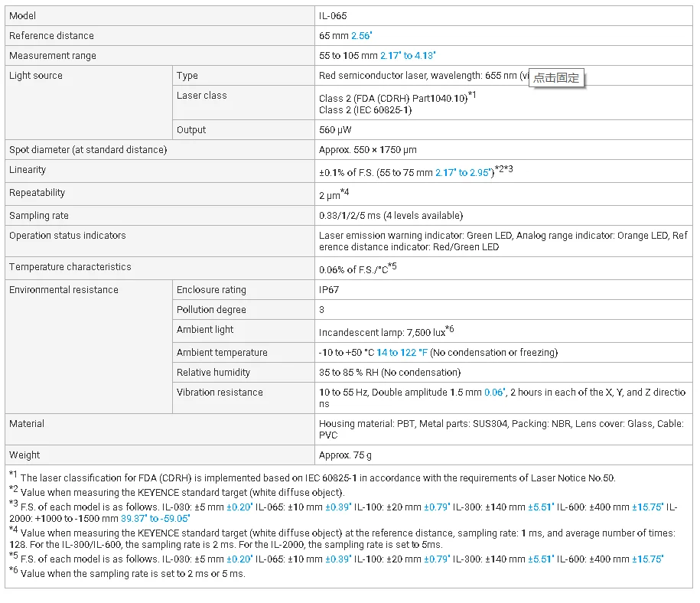Select the Reference distance row label
The image size is (700, 603).
coord(51,35)
